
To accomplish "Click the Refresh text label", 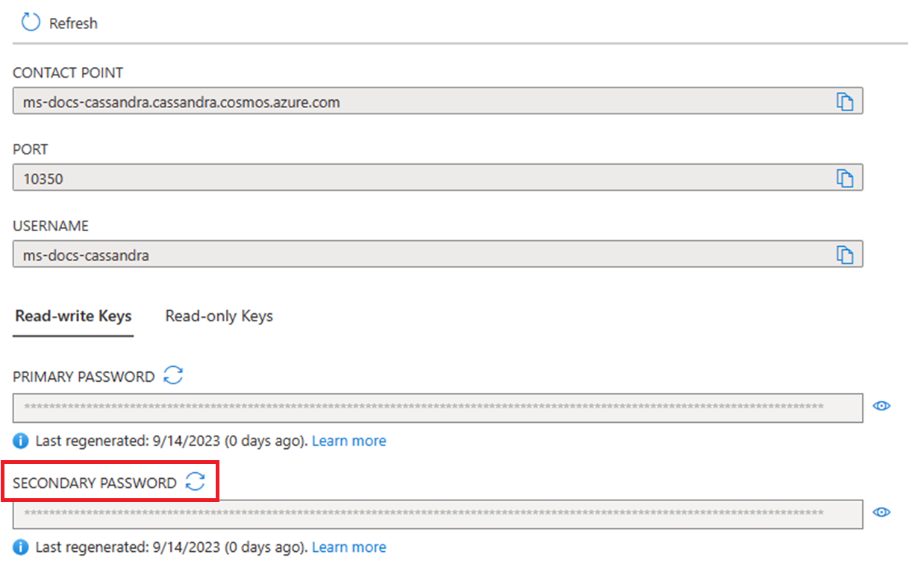I will 73,23.
